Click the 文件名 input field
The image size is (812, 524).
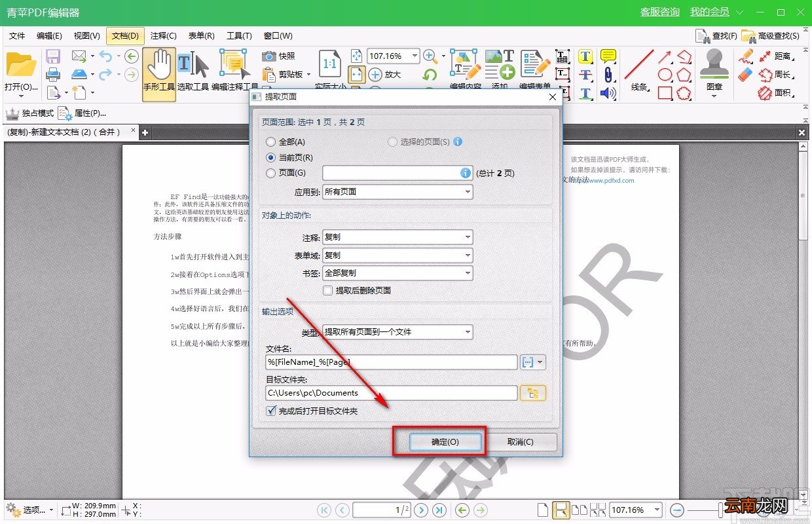392,362
